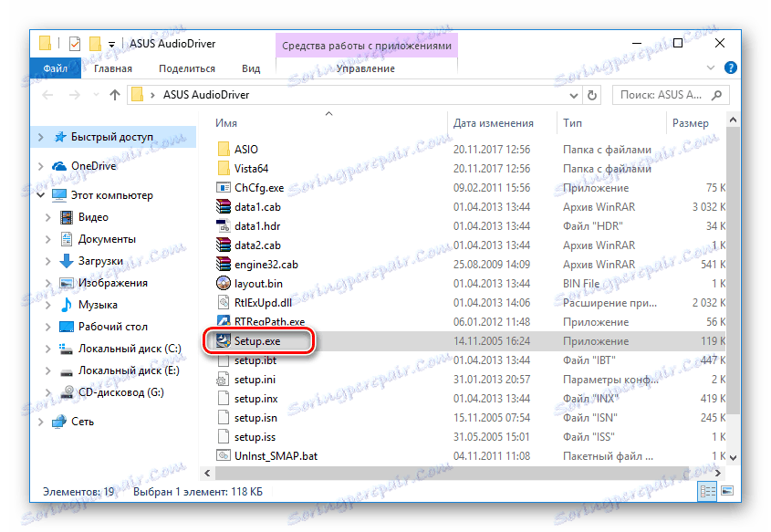Select the data2.cab archive icon
This screenshot has width=771, height=532.
tap(224, 245)
